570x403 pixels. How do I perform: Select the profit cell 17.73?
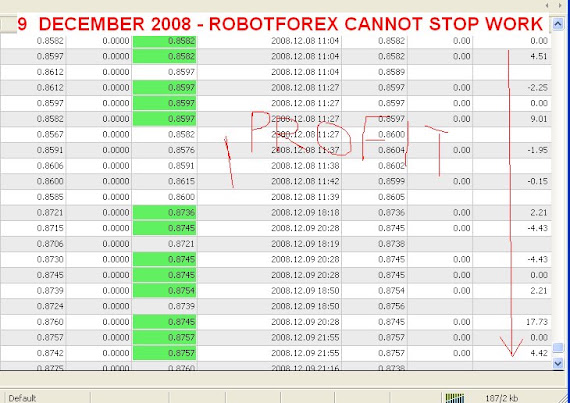[x=537, y=322]
